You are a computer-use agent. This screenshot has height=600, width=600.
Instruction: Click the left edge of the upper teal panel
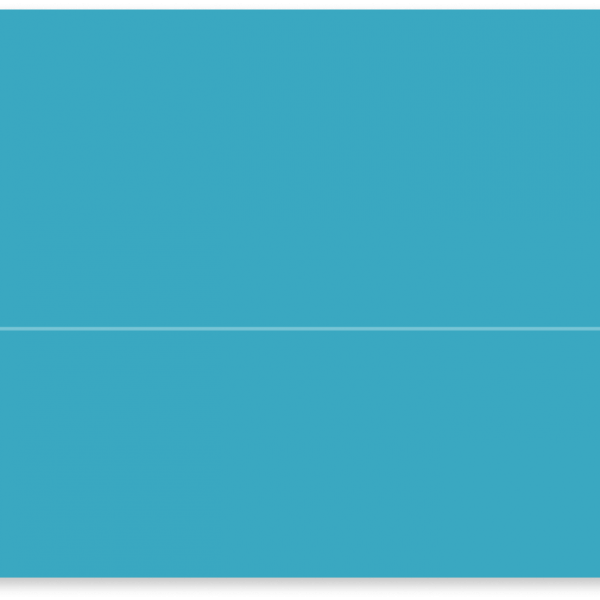tap(3, 168)
